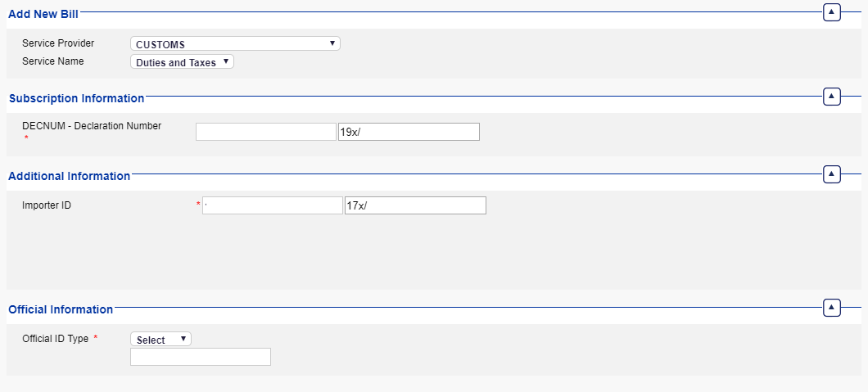Collapse the Subscription Information section arrow

tap(832, 97)
